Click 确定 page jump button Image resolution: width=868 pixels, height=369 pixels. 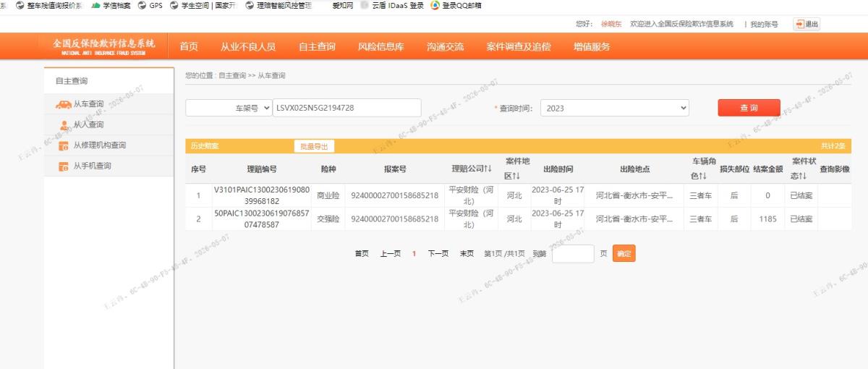click(x=624, y=253)
